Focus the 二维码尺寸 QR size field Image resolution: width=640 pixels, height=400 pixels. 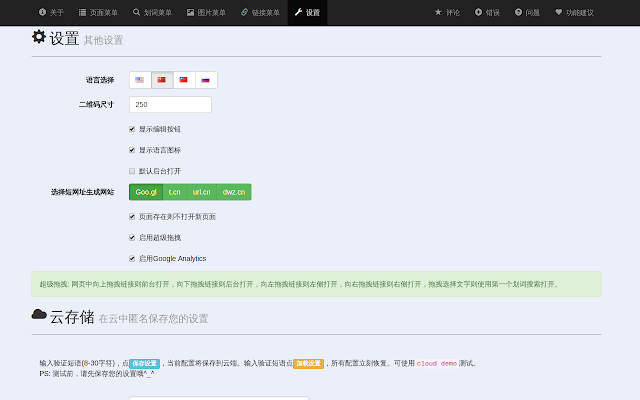point(170,104)
